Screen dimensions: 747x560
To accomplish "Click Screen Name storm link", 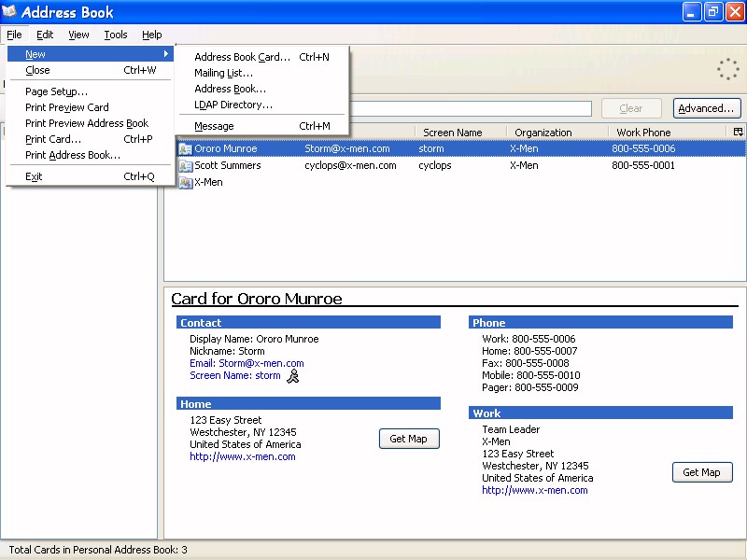I will [235, 375].
